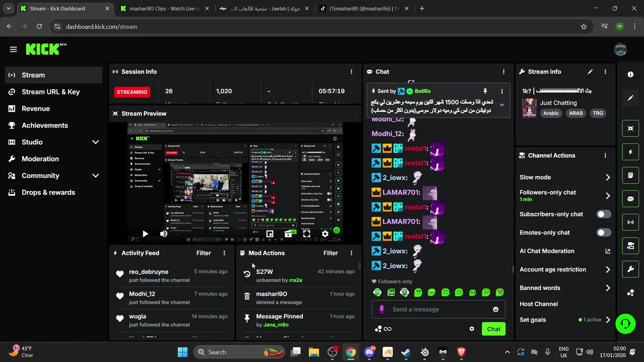Switch to the TikTok mashari9o tab
This screenshot has width=644, height=362.
pyautogui.click(x=364, y=9)
